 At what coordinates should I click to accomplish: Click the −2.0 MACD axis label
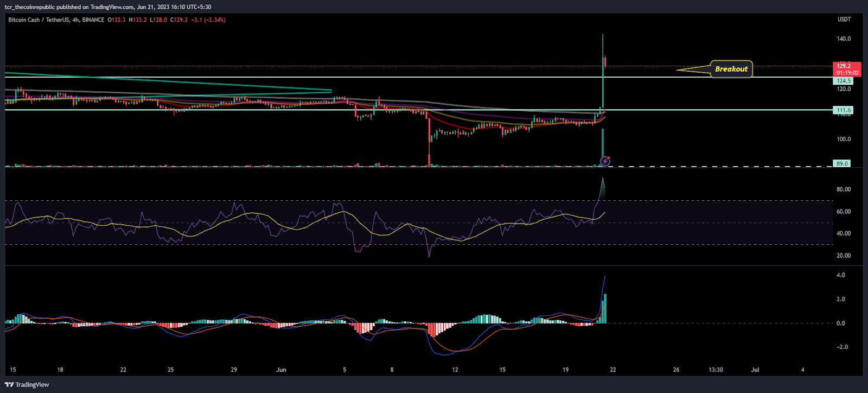(841, 347)
